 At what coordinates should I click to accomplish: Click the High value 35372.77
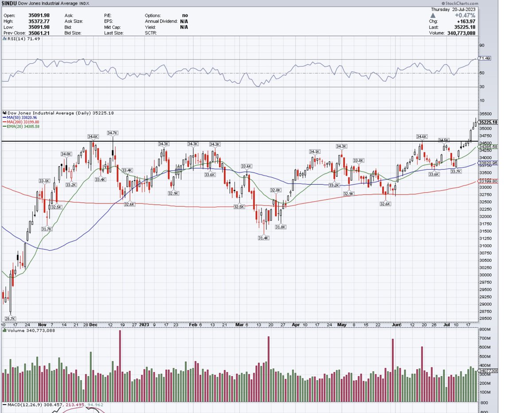39,21
